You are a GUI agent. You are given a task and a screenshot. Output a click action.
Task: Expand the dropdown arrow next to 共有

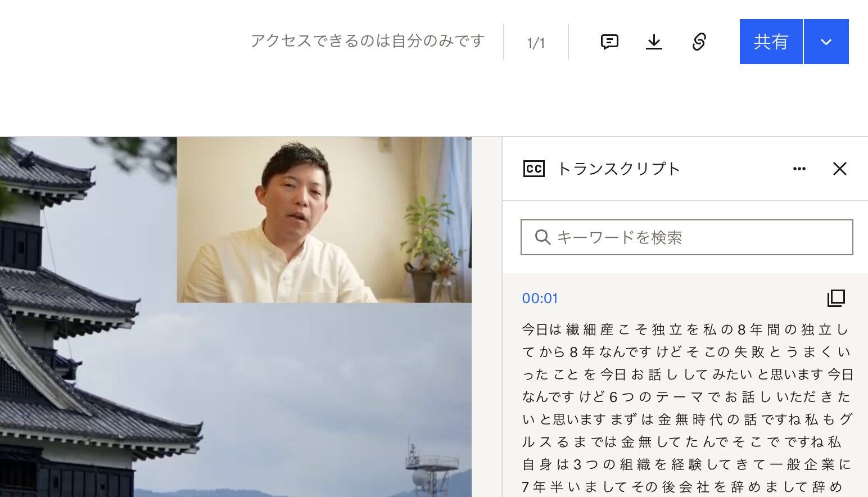[x=826, y=42]
